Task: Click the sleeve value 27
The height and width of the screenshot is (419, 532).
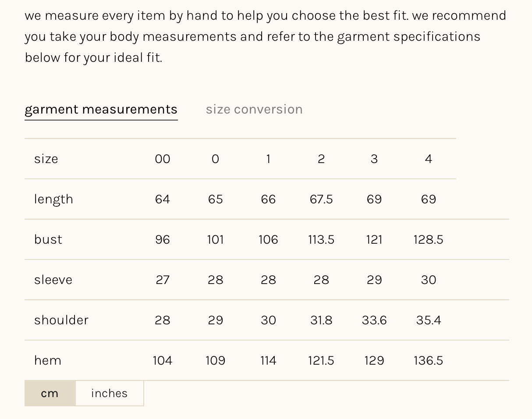Action: (x=163, y=280)
